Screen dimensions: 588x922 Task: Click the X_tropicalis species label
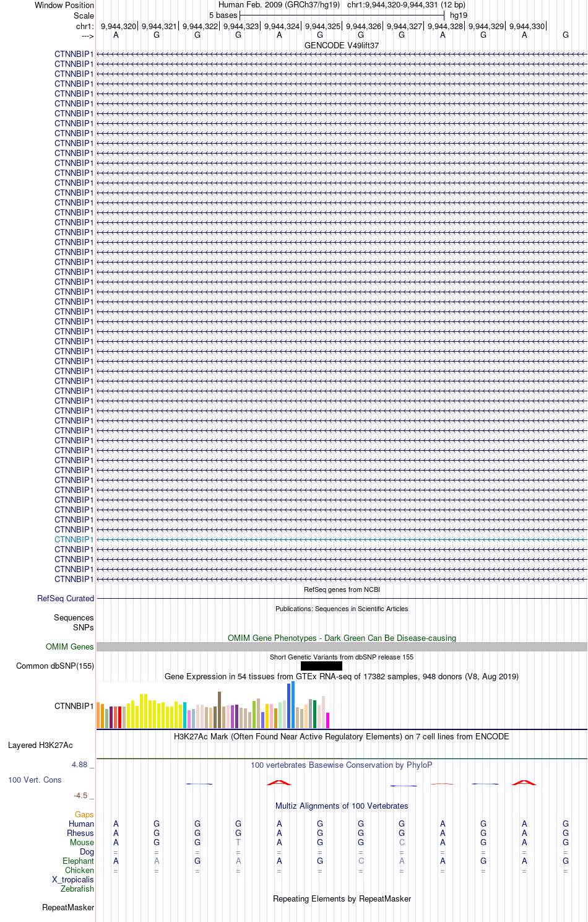pos(73,879)
